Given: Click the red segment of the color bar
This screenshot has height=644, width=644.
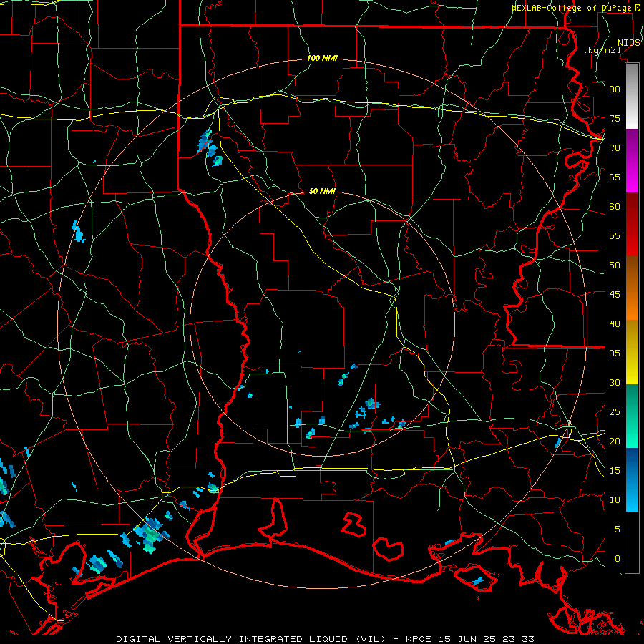Looking at the screenshot, I should coord(632,225).
